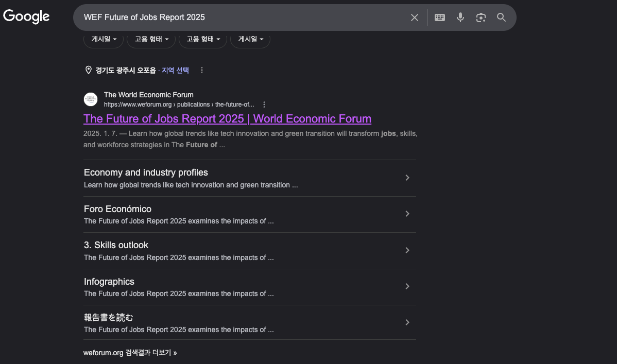Open search by image camera icon
Image resolution: width=617 pixels, height=364 pixels.
(481, 18)
